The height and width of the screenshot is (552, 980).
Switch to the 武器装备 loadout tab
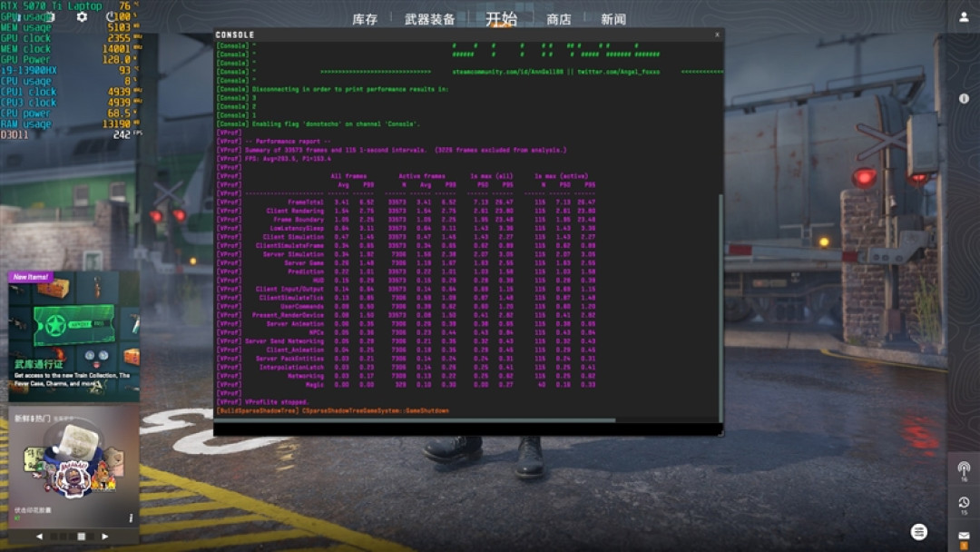[x=429, y=19]
